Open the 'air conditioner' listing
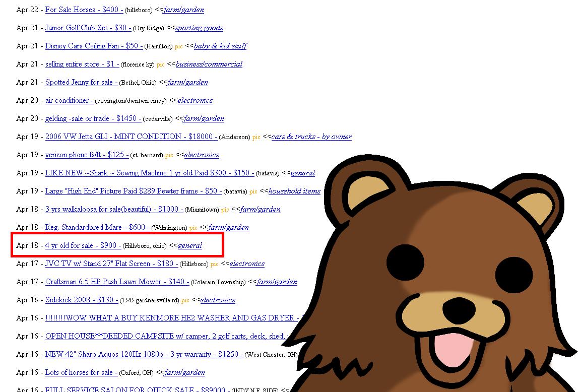Image resolution: width=579 pixels, height=392 pixels. pos(69,100)
